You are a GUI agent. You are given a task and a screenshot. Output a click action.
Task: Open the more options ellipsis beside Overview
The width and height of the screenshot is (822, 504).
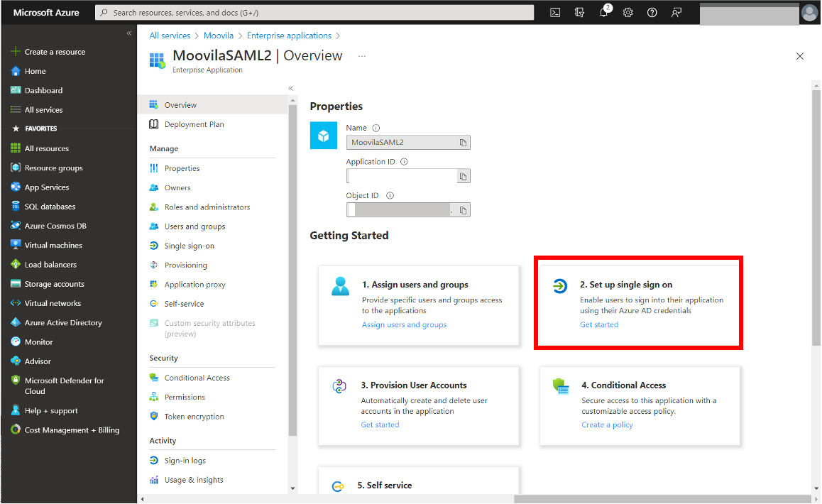362,56
